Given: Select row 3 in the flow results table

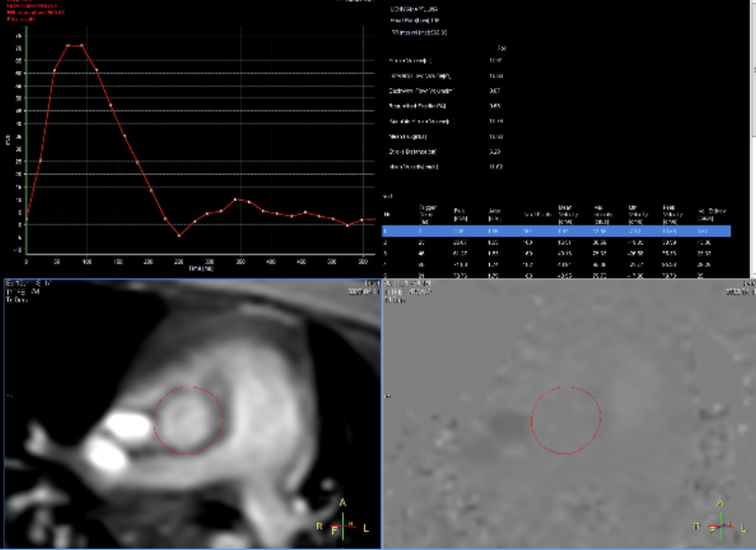Looking at the screenshot, I should (556, 254).
